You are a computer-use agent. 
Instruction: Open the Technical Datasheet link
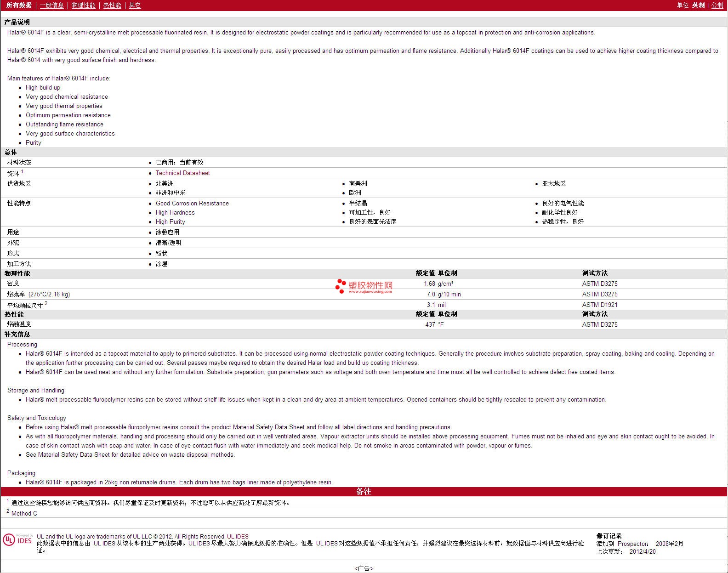click(x=182, y=173)
